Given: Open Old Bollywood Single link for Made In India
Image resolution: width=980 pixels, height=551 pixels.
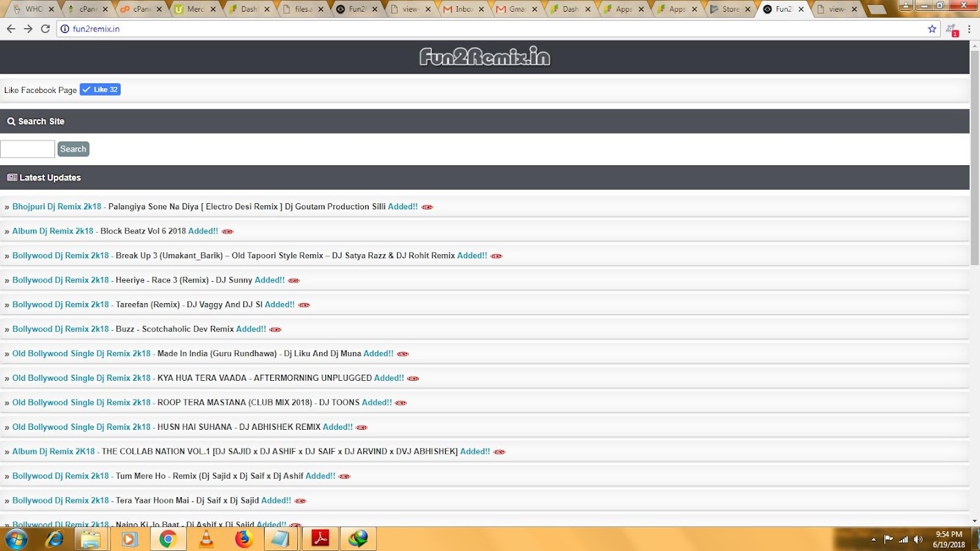Looking at the screenshot, I should (x=81, y=353).
